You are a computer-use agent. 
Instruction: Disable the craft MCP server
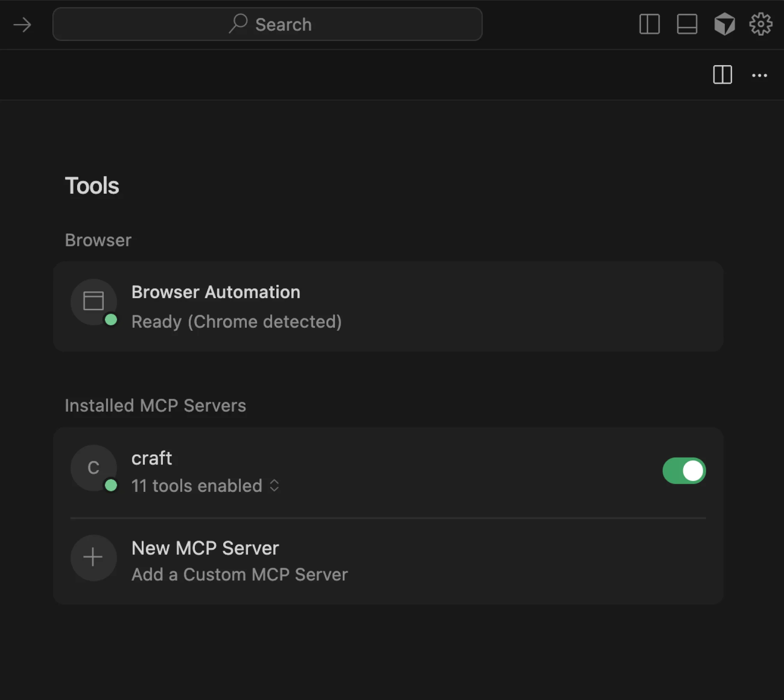point(684,470)
